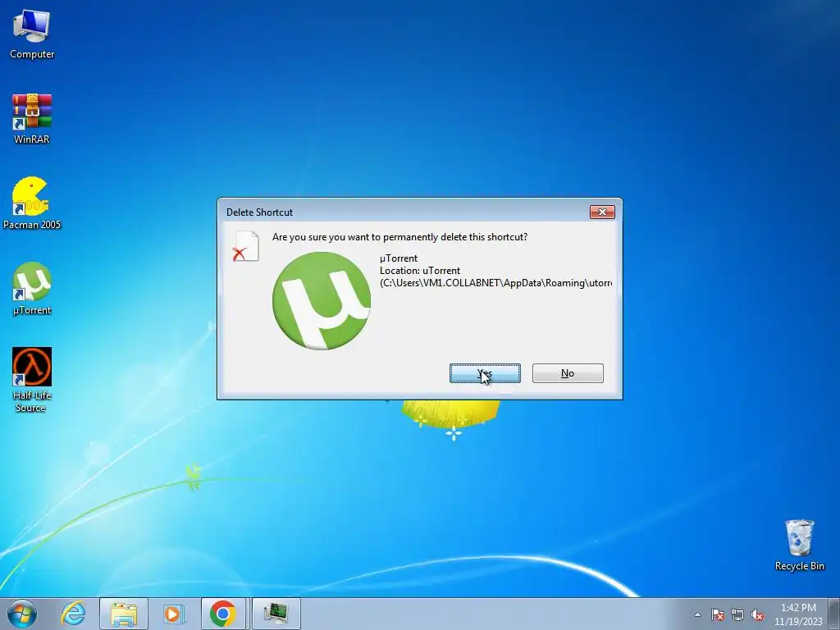Open the clock showing 1:42 PM

pyautogui.click(x=798, y=614)
